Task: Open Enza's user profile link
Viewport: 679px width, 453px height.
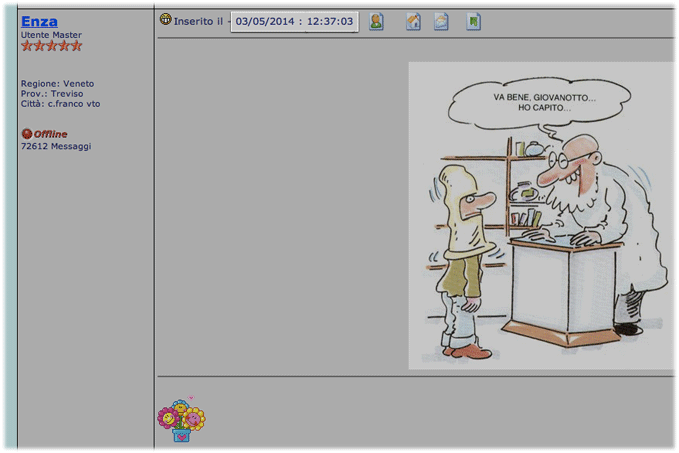Action: [x=39, y=21]
